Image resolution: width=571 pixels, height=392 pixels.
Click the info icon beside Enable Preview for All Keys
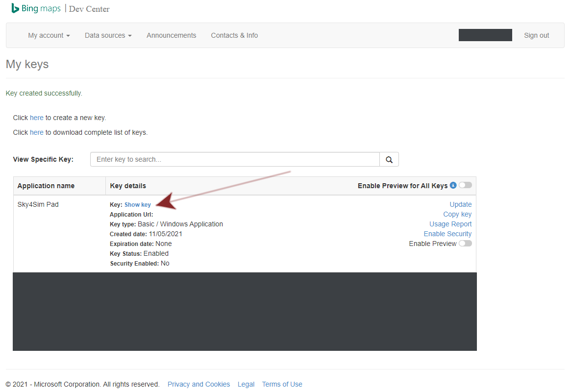coord(453,185)
